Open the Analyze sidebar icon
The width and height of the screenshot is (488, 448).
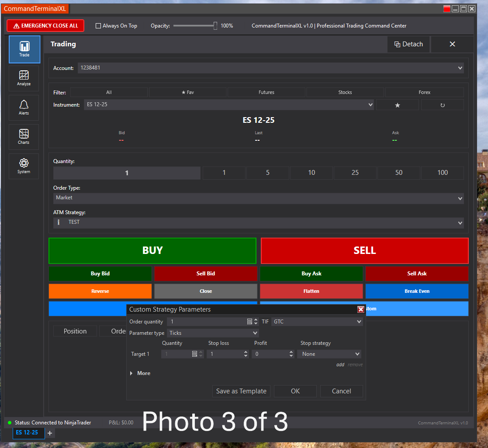(x=24, y=78)
